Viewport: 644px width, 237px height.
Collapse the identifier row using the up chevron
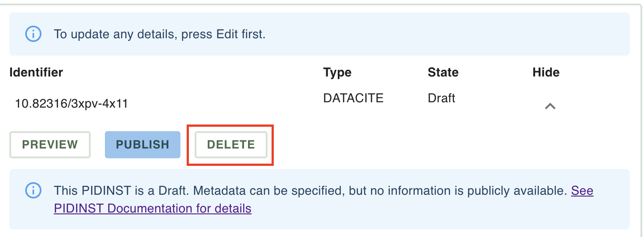pos(550,106)
